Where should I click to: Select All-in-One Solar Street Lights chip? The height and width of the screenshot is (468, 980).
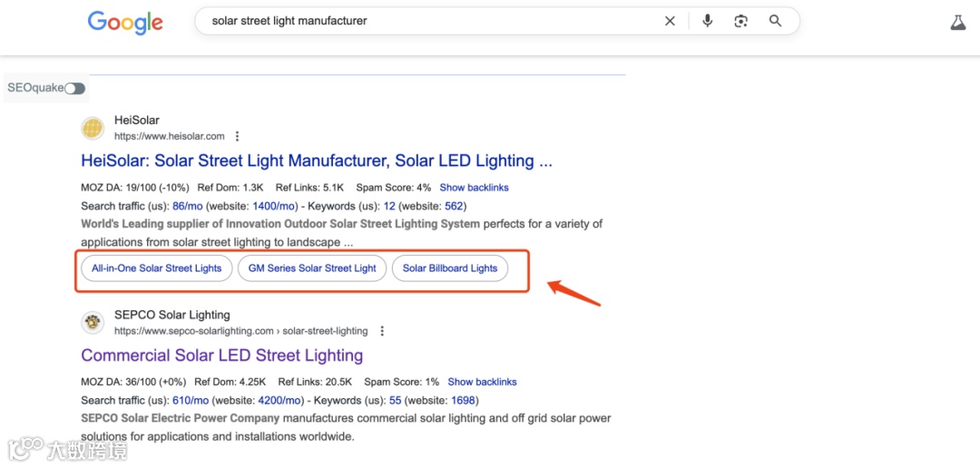157,268
